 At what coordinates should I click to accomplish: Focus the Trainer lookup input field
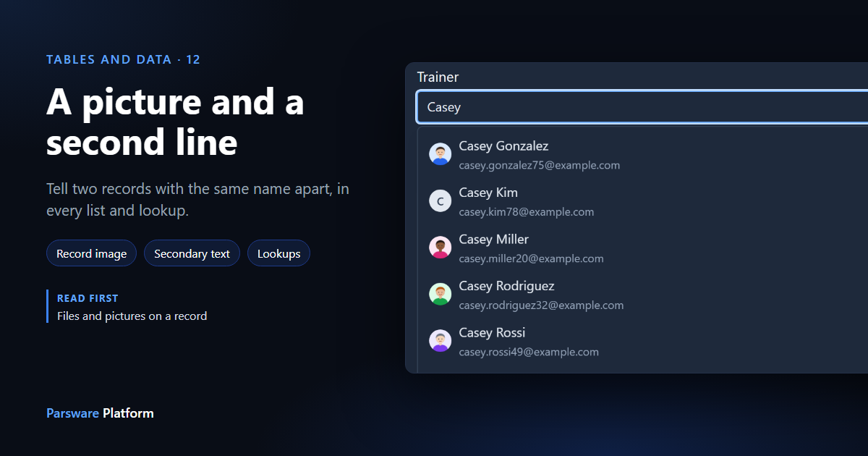(x=642, y=107)
